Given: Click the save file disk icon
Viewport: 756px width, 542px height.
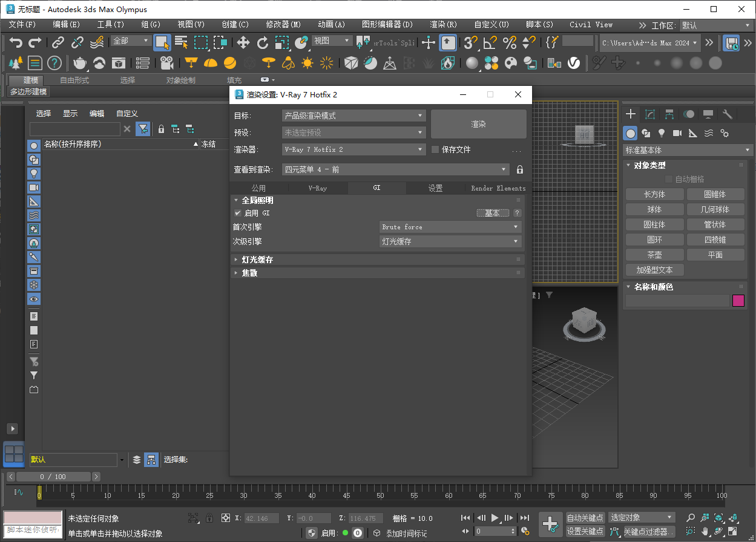Looking at the screenshot, I should tap(732, 42).
